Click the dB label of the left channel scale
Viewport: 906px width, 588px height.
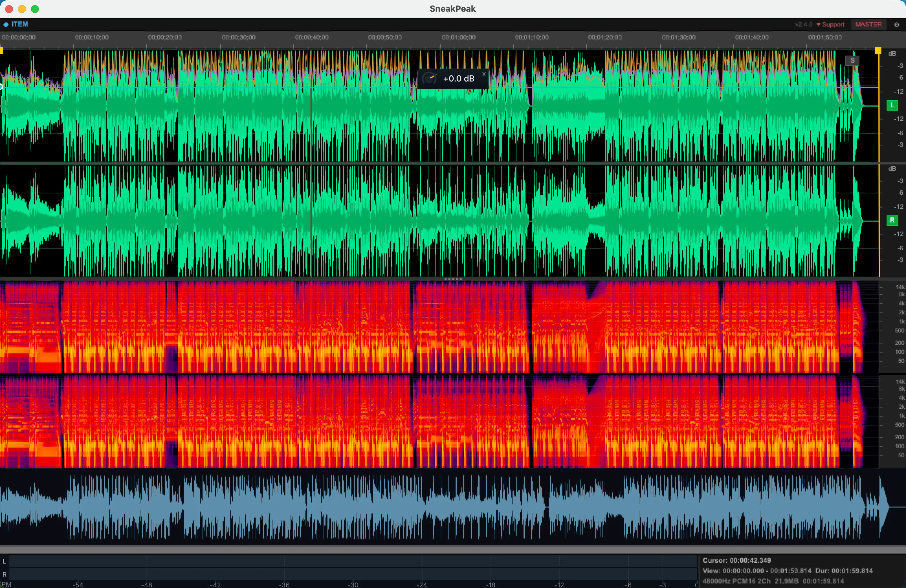(x=892, y=54)
